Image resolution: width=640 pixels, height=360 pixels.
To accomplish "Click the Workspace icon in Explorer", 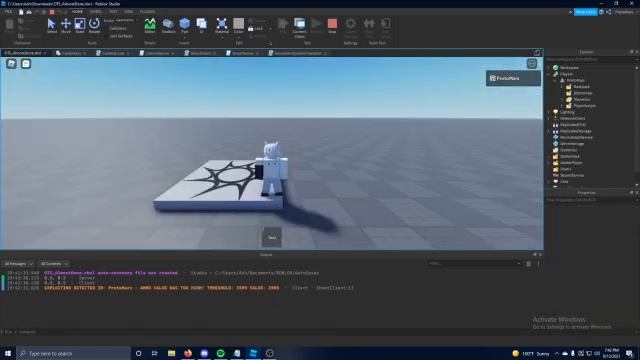I will click(556, 68).
